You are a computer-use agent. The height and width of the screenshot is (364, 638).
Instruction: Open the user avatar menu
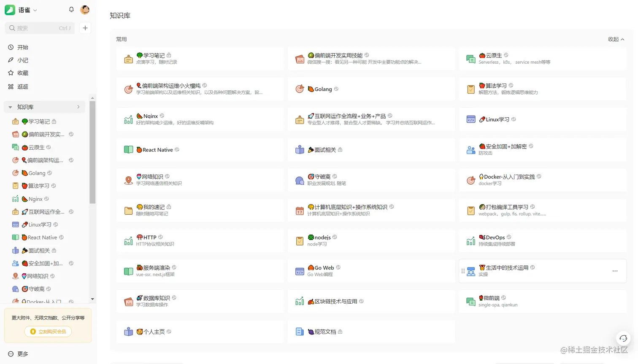[85, 10]
